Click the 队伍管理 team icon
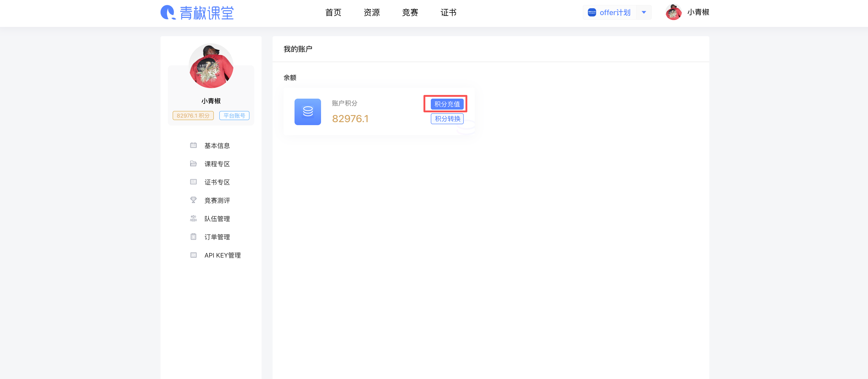 pyautogui.click(x=193, y=218)
